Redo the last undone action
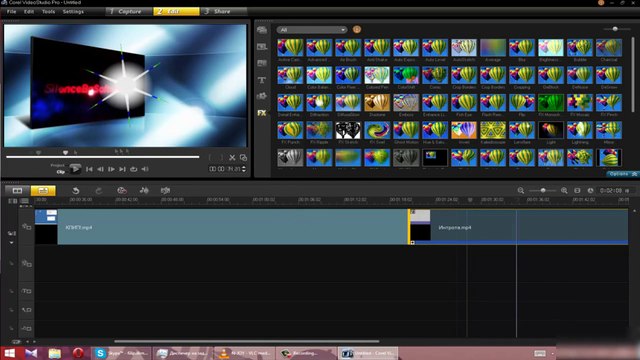The image size is (640, 360). click(x=98, y=190)
